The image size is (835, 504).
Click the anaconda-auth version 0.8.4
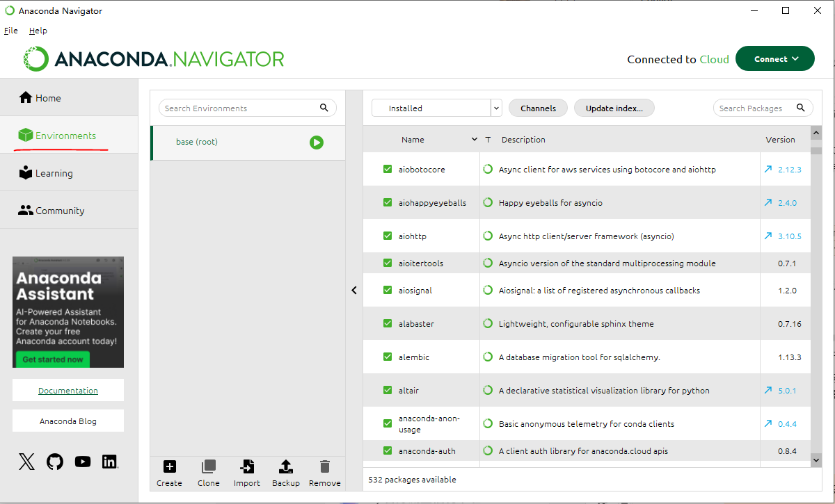coord(787,450)
